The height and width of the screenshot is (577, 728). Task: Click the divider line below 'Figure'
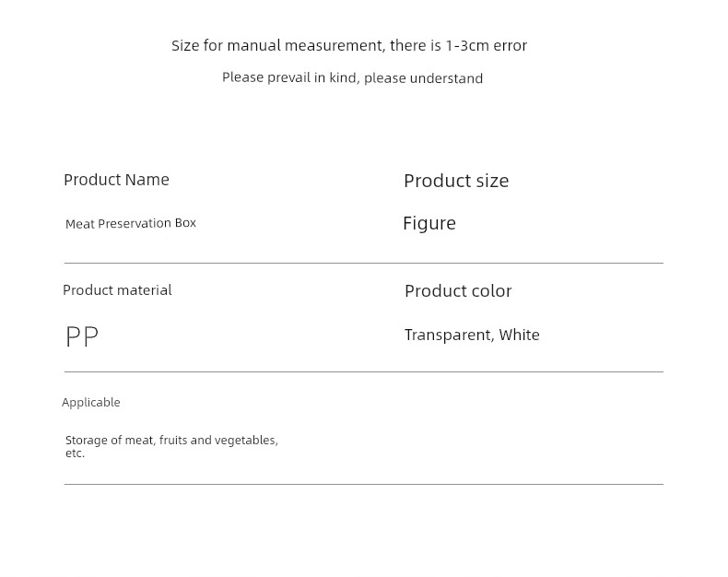[364, 263]
